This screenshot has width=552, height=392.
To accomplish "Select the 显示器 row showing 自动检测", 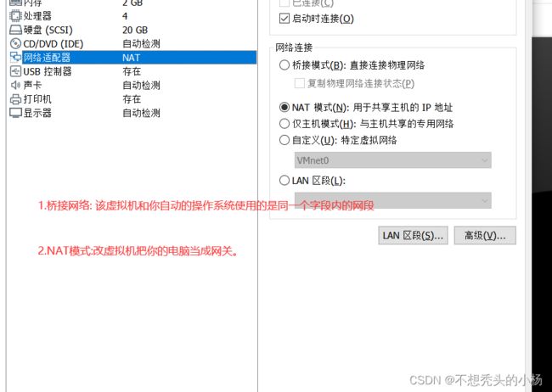I will tap(132, 113).
